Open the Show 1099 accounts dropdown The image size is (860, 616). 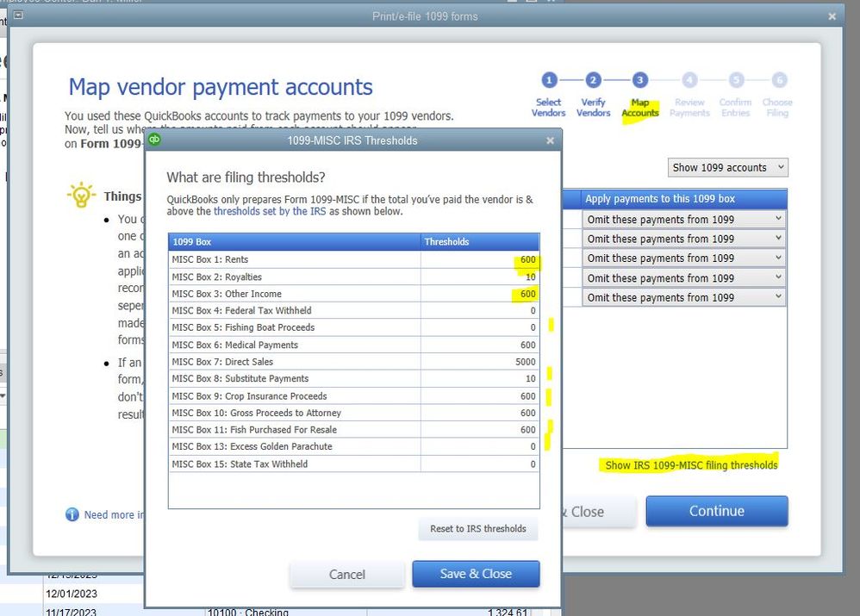[x=728, y=167]
